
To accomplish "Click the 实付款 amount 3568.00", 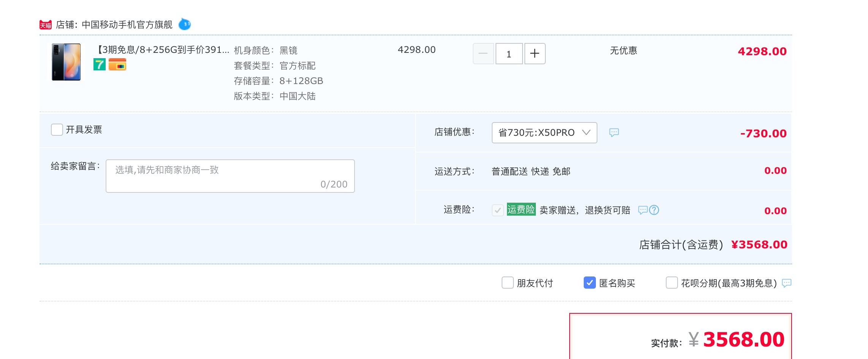I will [x=744, y=339].
